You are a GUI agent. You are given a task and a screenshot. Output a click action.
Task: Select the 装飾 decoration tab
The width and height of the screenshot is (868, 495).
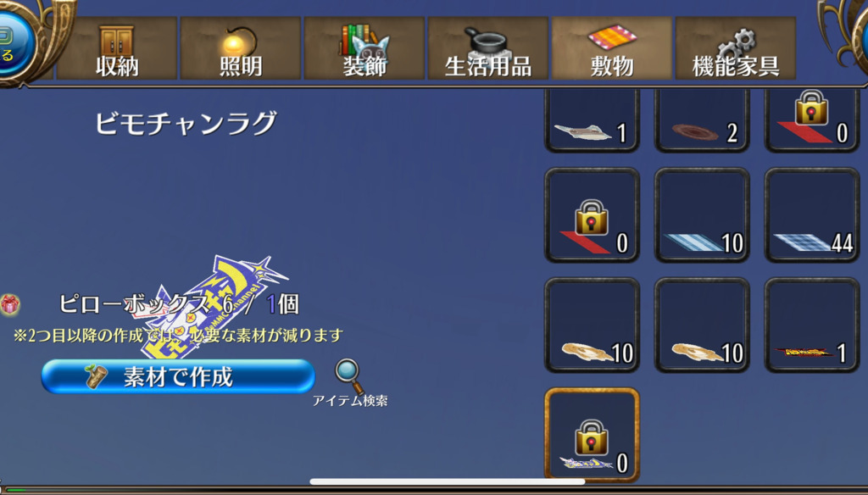coord(364,48)
